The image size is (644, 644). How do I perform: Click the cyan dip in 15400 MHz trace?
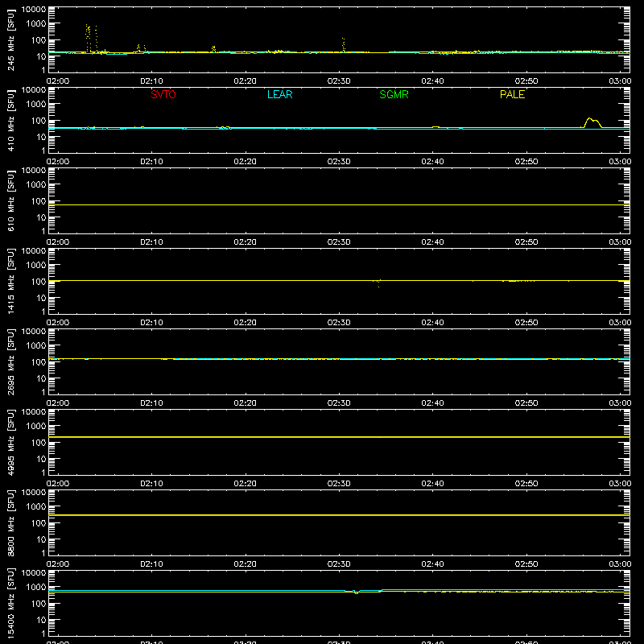[356, 592]
